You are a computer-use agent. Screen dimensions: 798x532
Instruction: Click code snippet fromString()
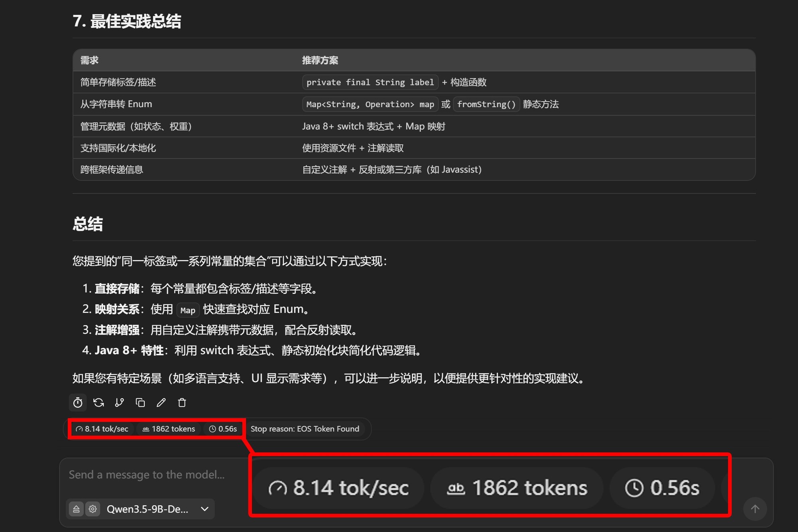coord(486,104)
